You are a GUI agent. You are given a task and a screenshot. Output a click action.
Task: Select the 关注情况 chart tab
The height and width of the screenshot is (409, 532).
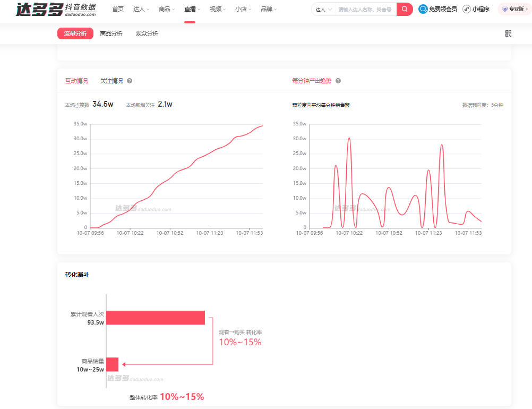[x=111, y=81]
